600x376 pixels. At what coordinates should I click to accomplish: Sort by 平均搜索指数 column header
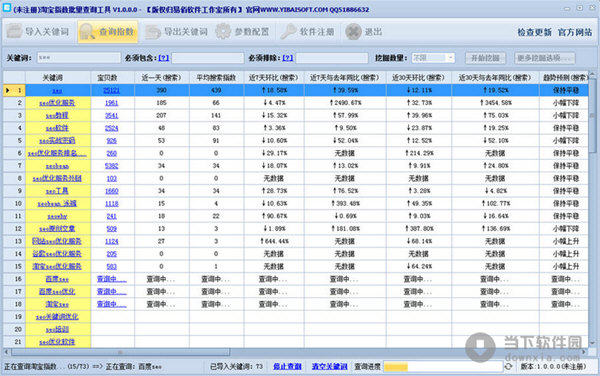pyautogui.click(x=216, y=77)
